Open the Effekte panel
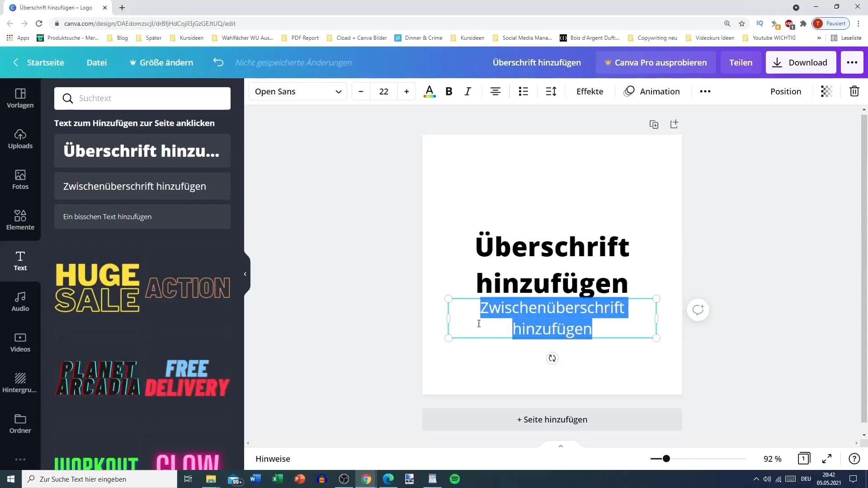868x488 pixels. (x=590, y=91)
